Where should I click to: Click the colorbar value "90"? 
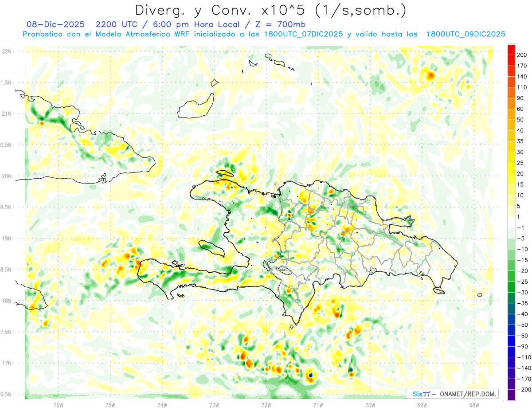(x=520, y=98)
